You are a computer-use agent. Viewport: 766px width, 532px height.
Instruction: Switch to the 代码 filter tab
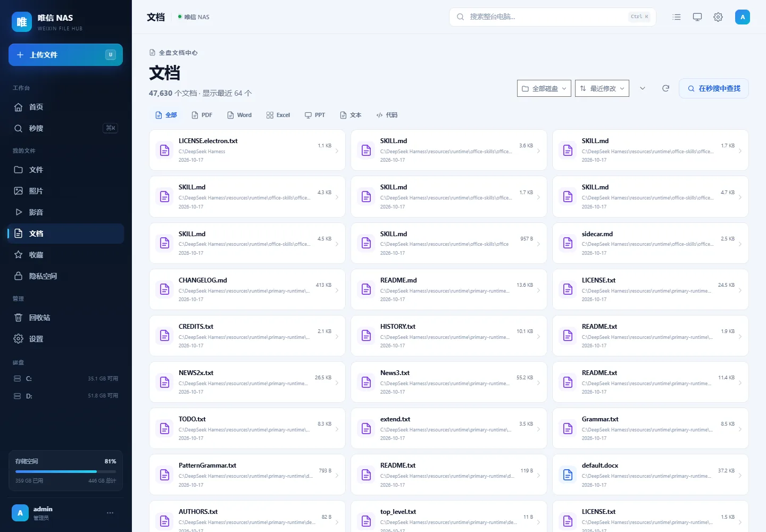[x=387, y=115]
